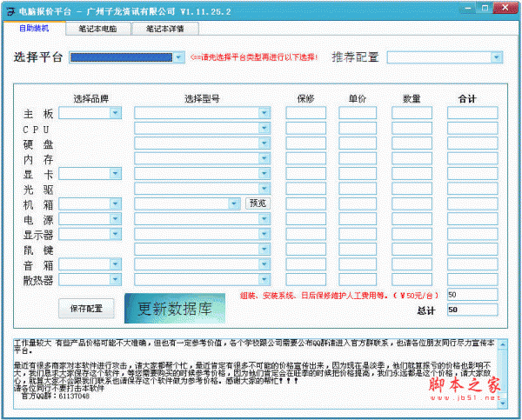Expand the 散热器 model dropdown
This screenshot has height=420, width=522.
[264, 279]
